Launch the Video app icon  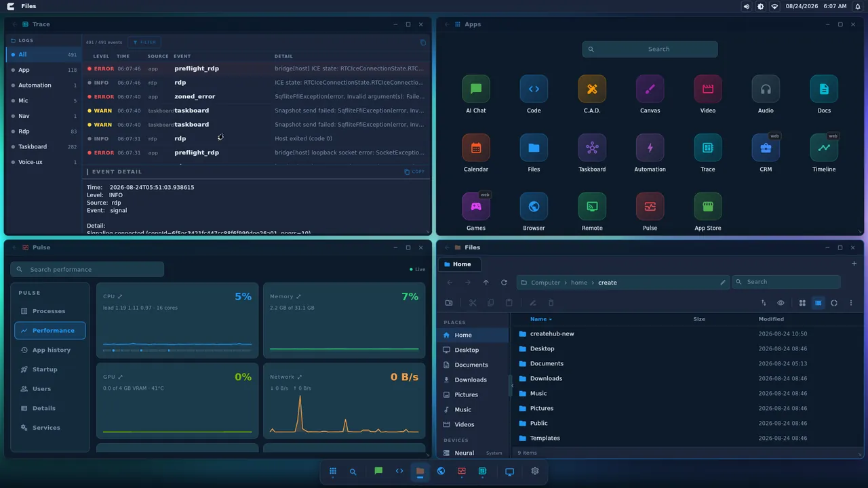tap(708, 89)
